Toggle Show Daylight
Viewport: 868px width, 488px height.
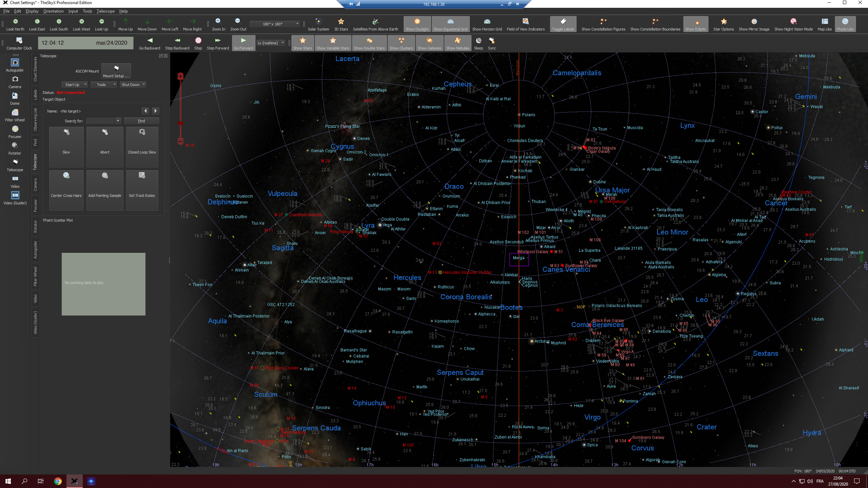click(417, 24)
